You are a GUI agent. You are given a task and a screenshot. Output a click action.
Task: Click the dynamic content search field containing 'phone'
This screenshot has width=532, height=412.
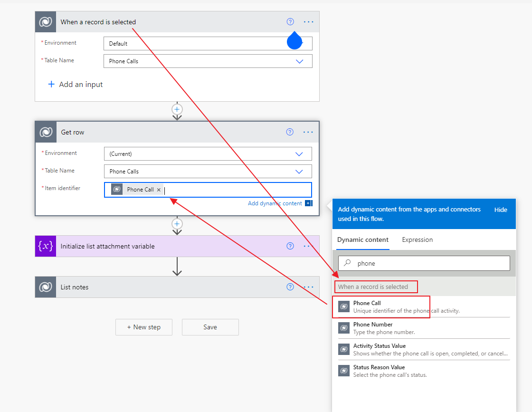(x=424, y=263)
